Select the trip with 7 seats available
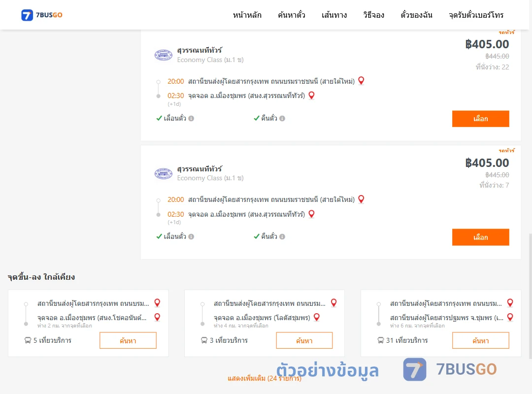This screenshot has height=394, width=532. (x=480, y=237)
